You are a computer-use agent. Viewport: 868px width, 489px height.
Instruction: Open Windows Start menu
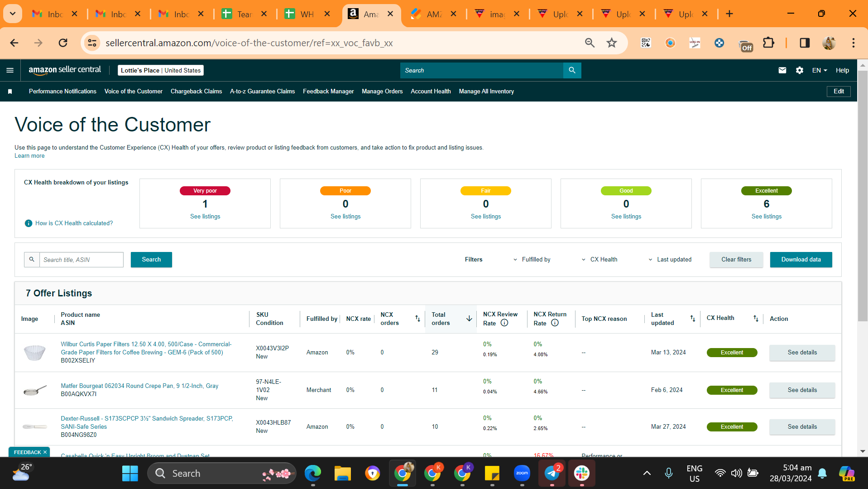point(130,474)
